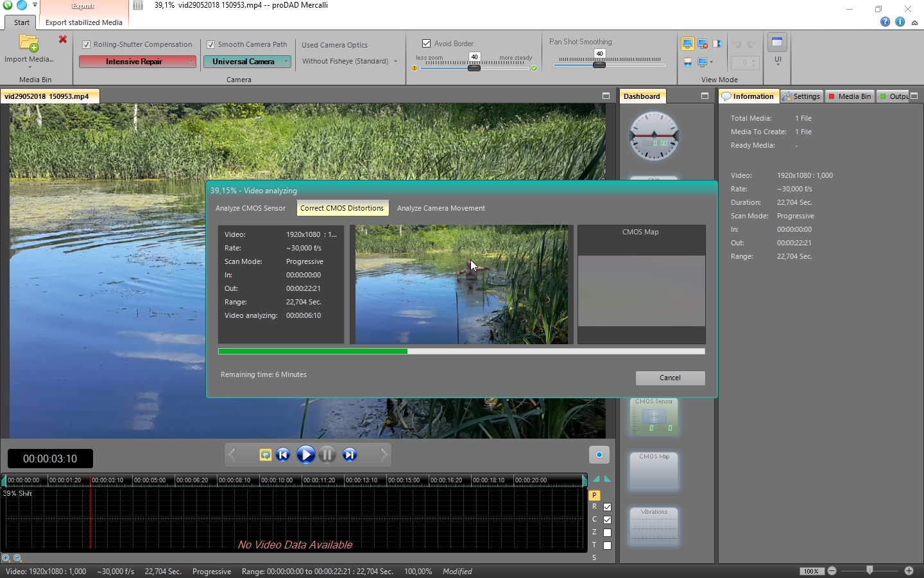
Task: Expand the Universal Camera dropdown
Action: 247,62
